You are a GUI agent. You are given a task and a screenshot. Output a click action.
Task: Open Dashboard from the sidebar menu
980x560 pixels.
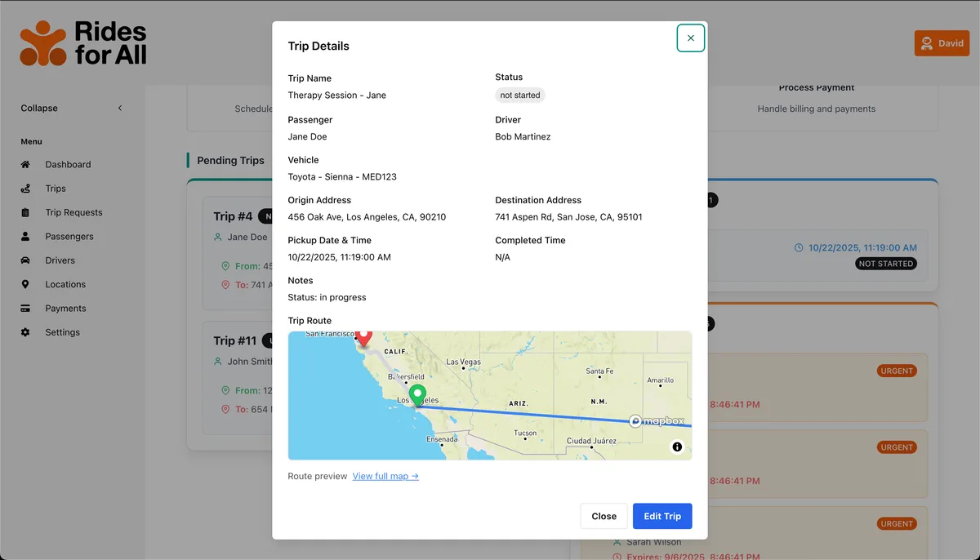(68, 164)
